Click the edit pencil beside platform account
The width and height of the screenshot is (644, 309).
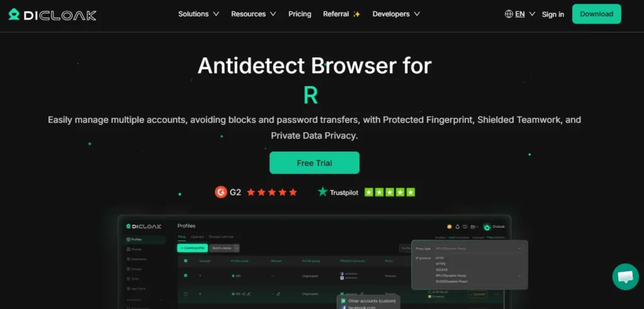pyautogui.click(x=362, y=293)
